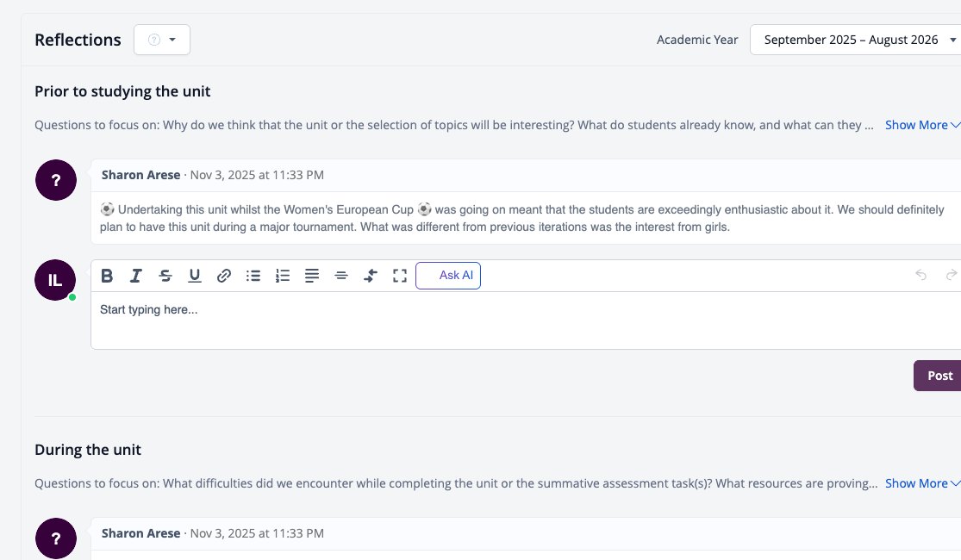This screenshot has width=961, height=560.
Task: Insert a numbered list
Action: tap(283, 276)
